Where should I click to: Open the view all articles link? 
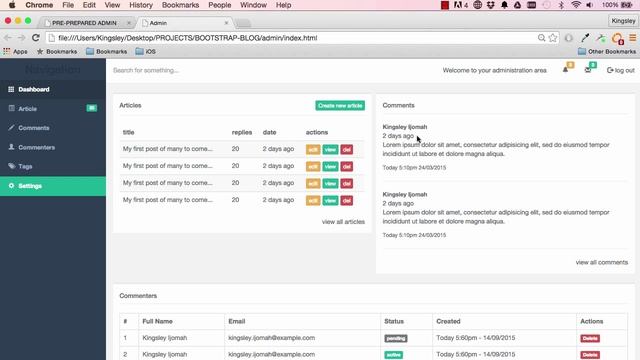(343, 222)
